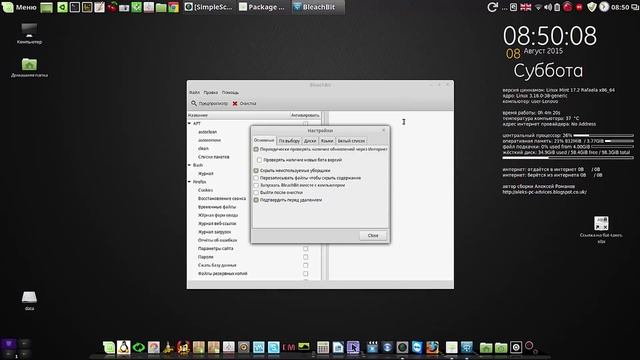This screenshot has width=640, height=360.
Task: Click the cherry icon in the top panel
Action: pyautogui.click(x=112, y=7)
